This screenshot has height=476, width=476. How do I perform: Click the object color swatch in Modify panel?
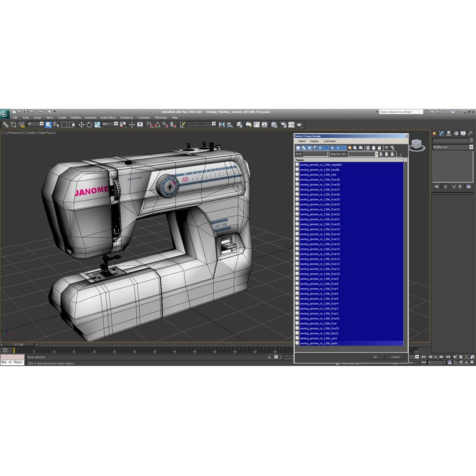pyautogui.click(x=472, y=141)
